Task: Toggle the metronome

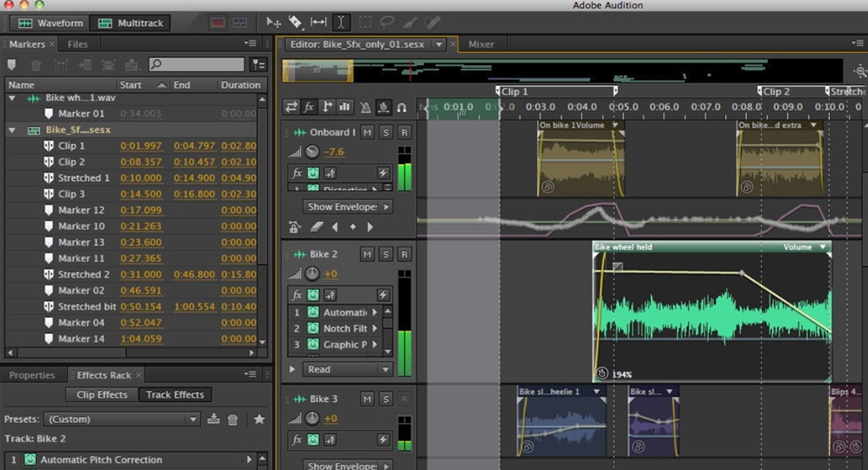Action: click(x=365, y=108)
